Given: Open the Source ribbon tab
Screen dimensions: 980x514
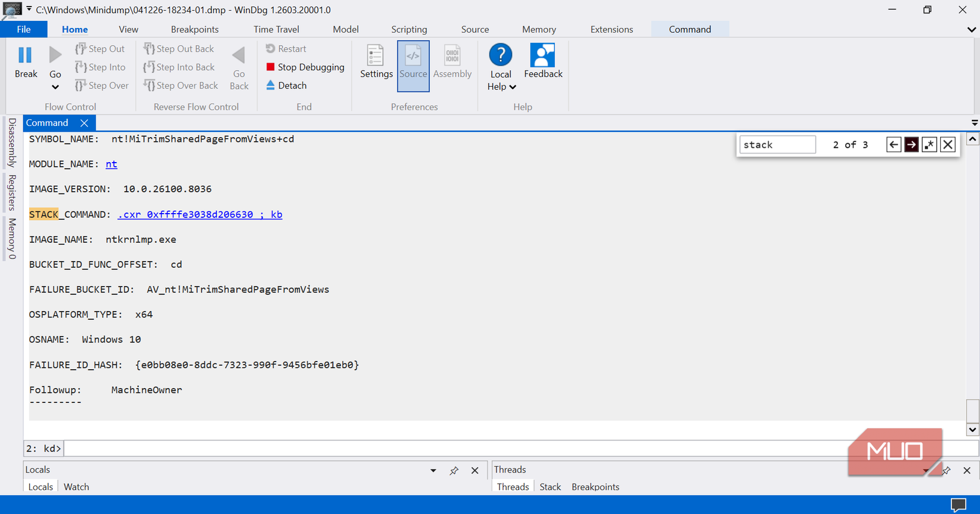Looking at the screenshot, I should pyautogui.click(x=475, y=29).
